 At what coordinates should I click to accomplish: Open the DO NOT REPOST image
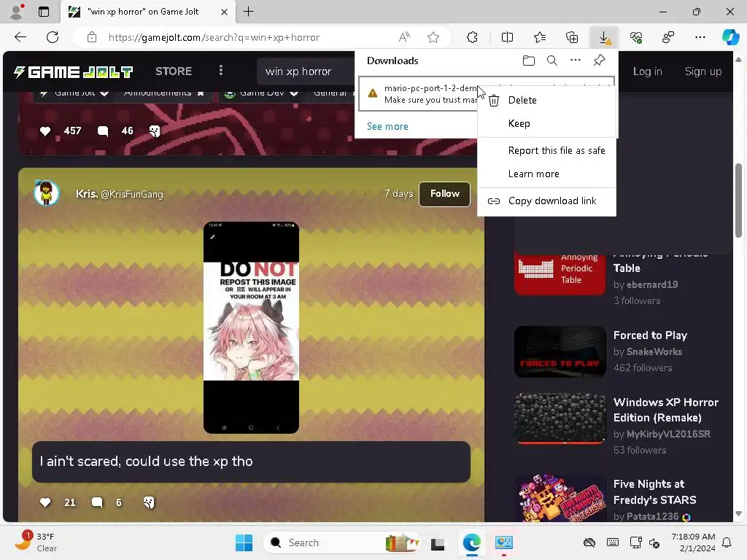[x=251, y=327]
